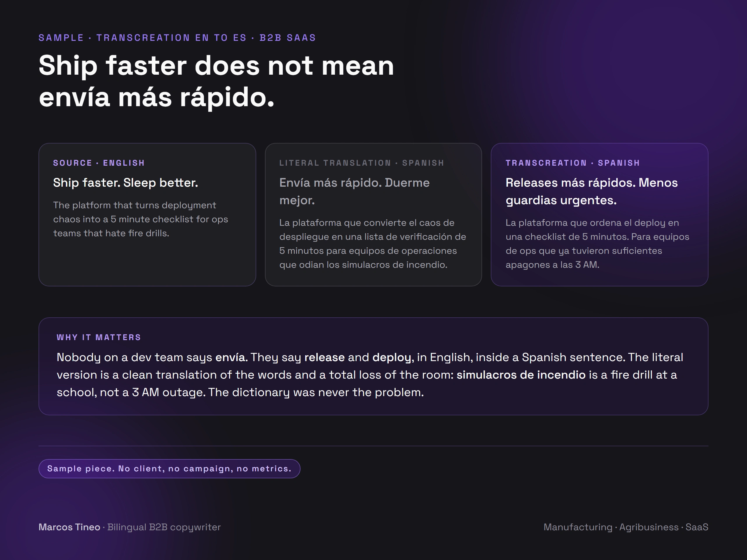The height and width of the screenshot is (560, 747).
Task: Click the name 'Marcos Tineo' in the footer
Action: 69,527
